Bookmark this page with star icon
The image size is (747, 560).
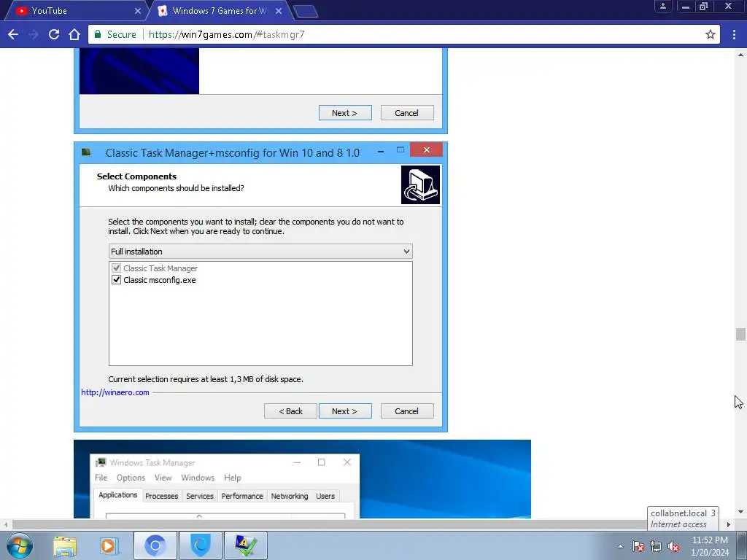pos(711,34)
